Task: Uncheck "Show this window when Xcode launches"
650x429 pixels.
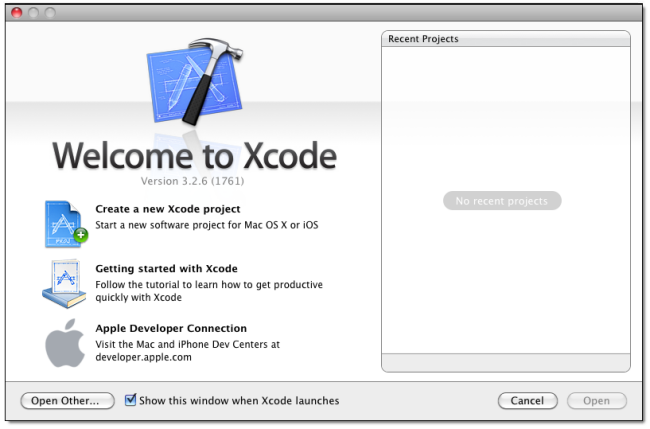Action: pos(131,400)
